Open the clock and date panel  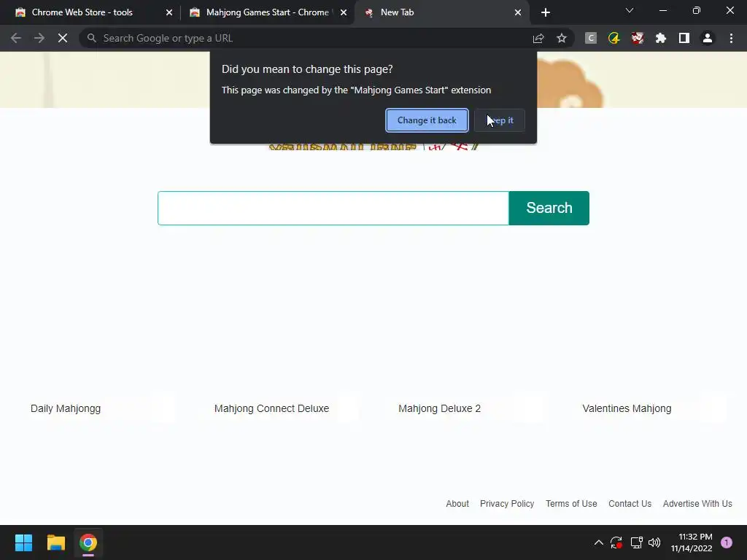pos(692,542)
